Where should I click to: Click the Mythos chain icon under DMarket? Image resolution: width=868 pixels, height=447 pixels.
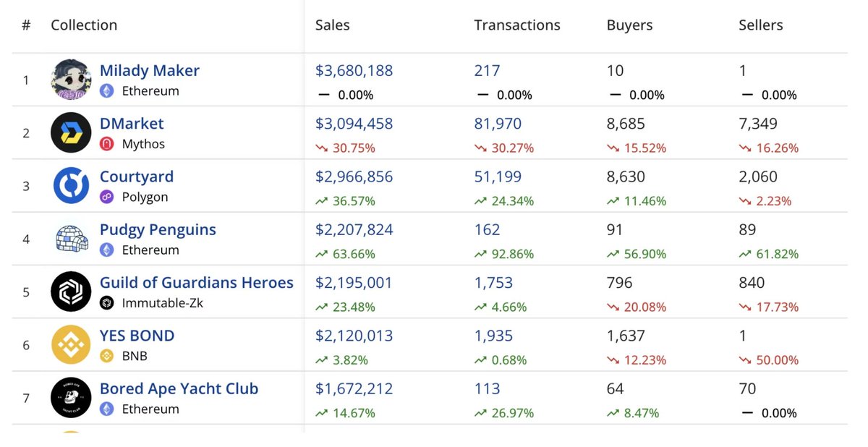pos(107,144)
